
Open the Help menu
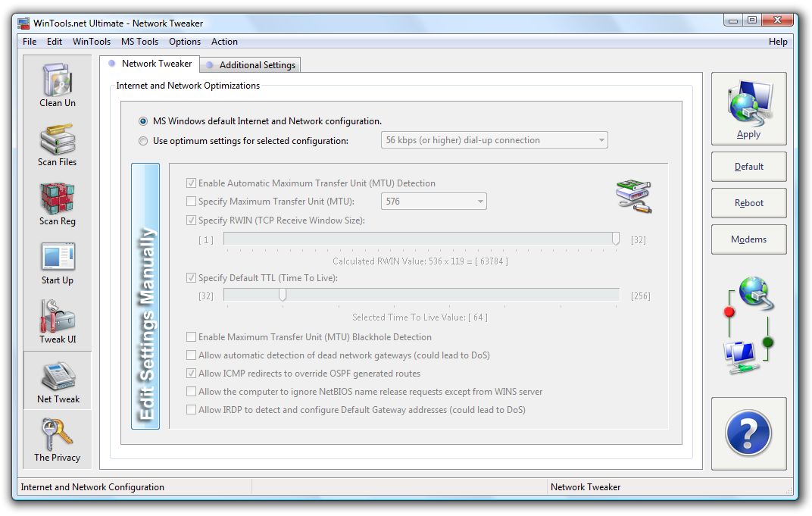[x=778, y=42]
